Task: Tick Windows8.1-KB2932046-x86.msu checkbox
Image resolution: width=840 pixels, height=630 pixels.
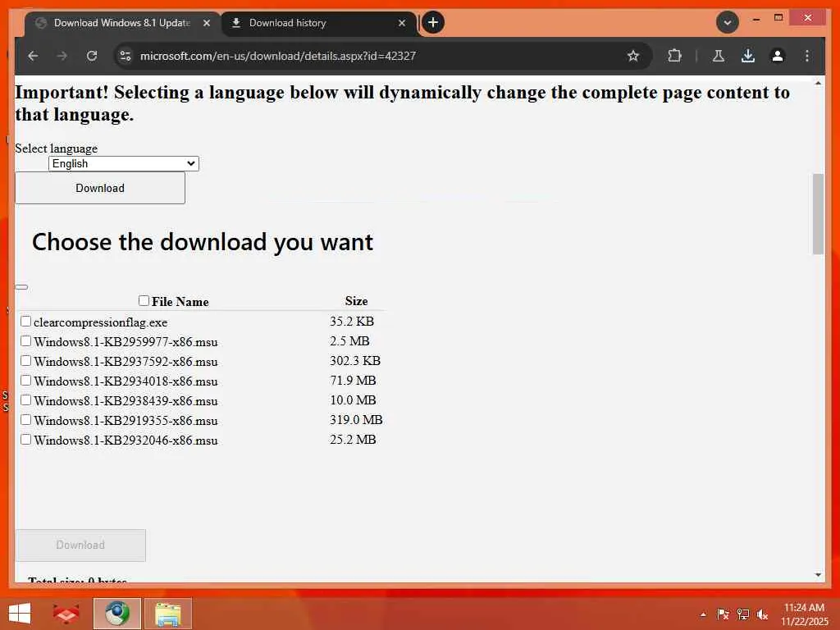Action: click(x=25, y=440)
